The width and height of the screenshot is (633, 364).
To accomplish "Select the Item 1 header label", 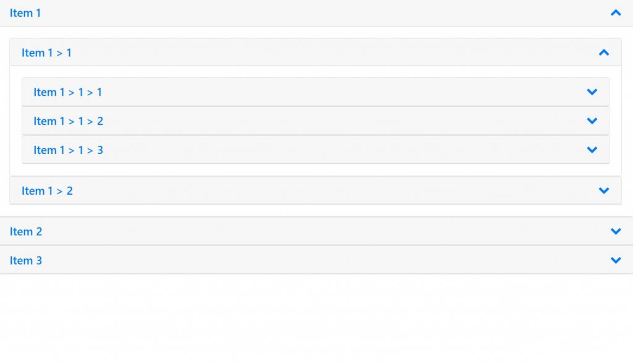I will (25, 12).
